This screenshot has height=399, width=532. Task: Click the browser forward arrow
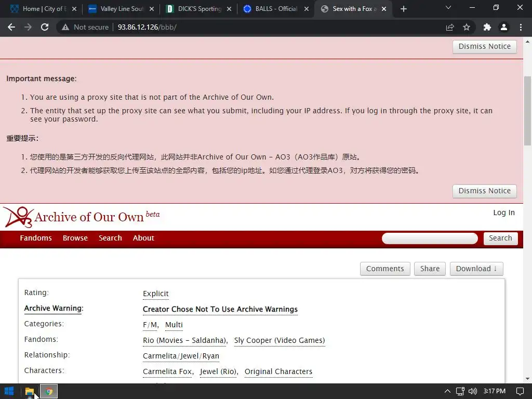tap(28, 27)
